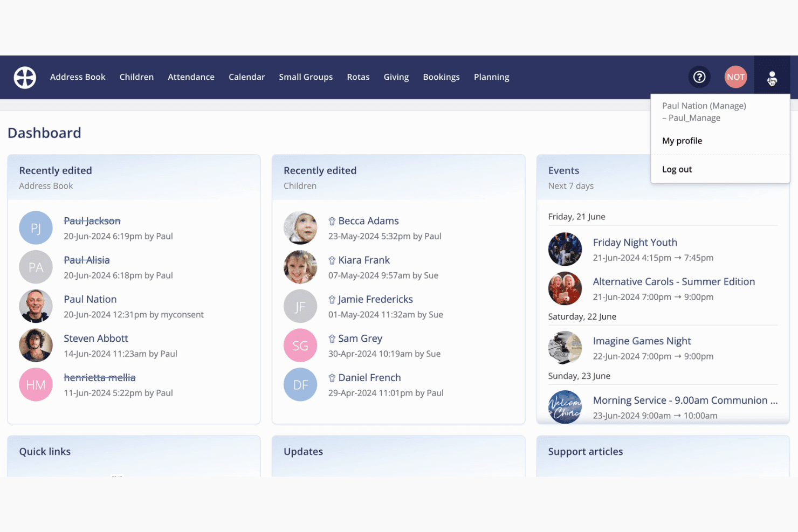Open the Giving module
The image size is (798, 532).
[x=396, y=77]
